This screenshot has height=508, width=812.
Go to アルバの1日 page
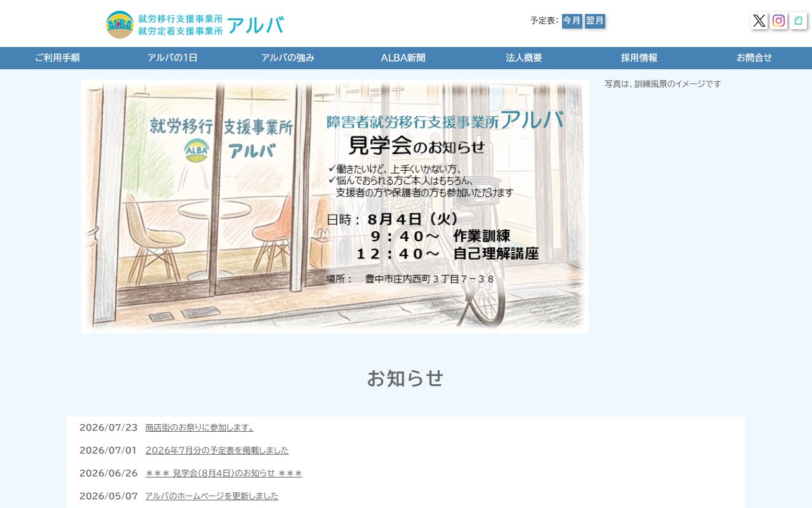click(173, 58)
